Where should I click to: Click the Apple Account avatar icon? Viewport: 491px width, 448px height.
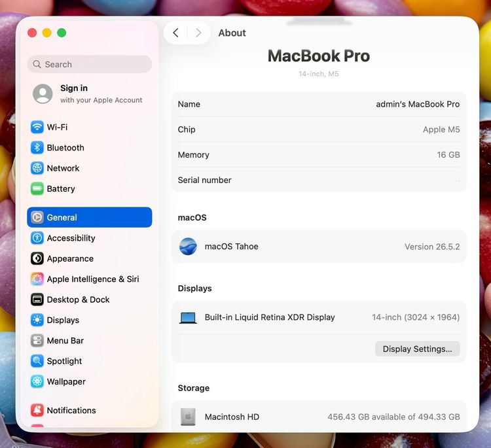click(x=43, y=94)
